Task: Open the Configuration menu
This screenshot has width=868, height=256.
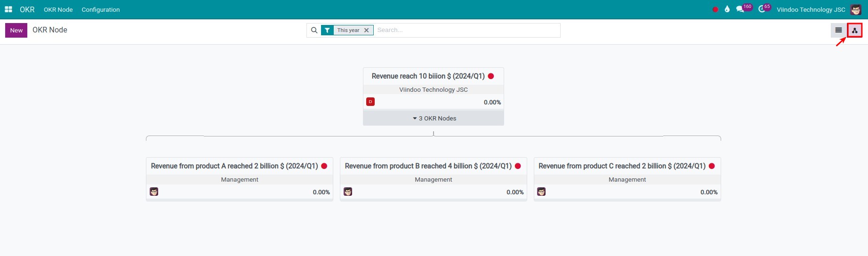Action: 101,9
